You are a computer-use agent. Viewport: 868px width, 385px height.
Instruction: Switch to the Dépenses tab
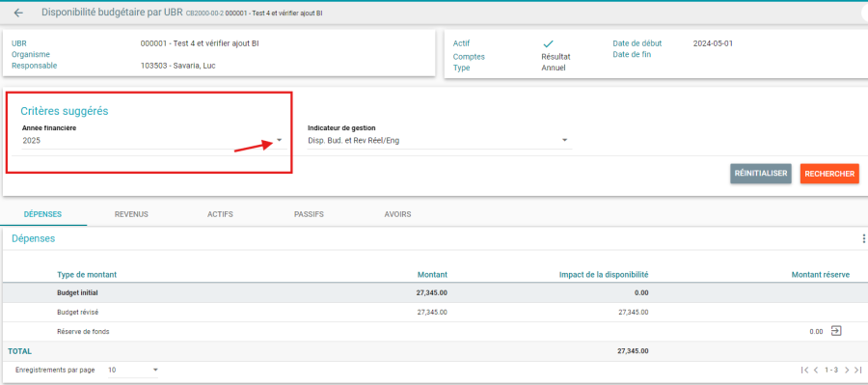pos(42,214)
